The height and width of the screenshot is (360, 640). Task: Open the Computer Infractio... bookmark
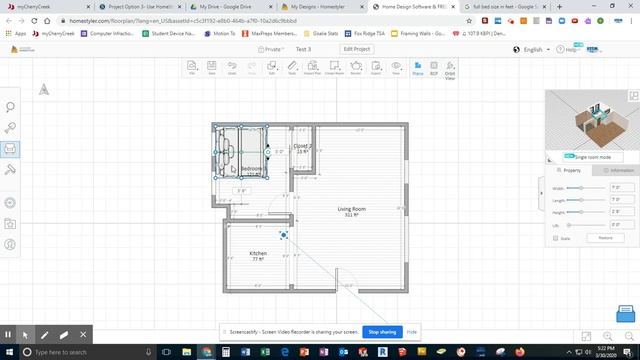(107, 33)
